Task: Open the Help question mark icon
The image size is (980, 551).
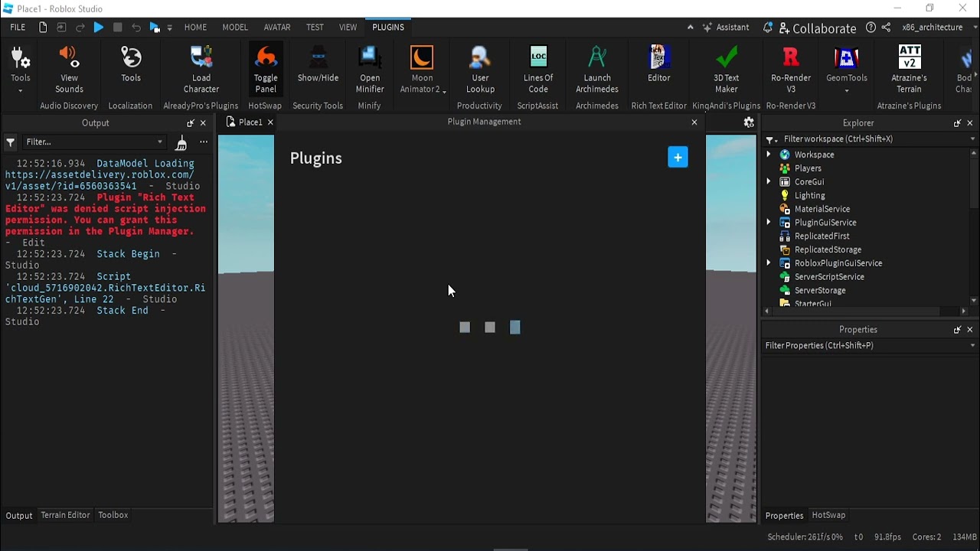Action: tap(871, 27)
